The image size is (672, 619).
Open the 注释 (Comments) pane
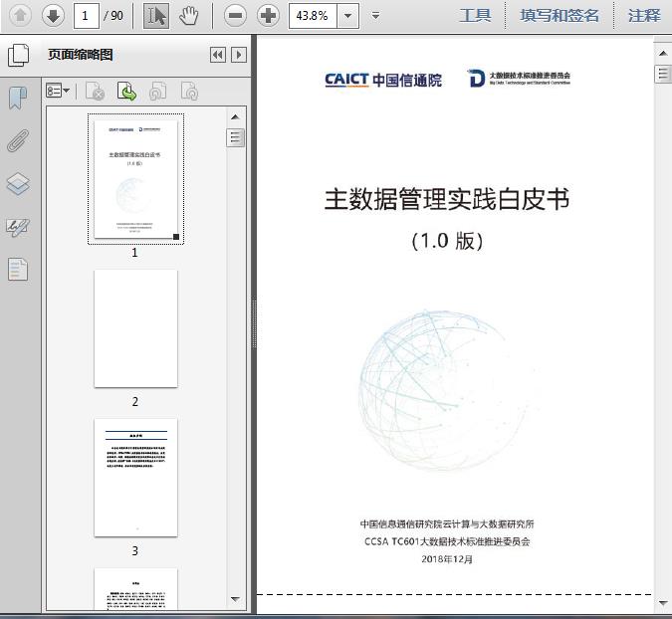(644, 15)
